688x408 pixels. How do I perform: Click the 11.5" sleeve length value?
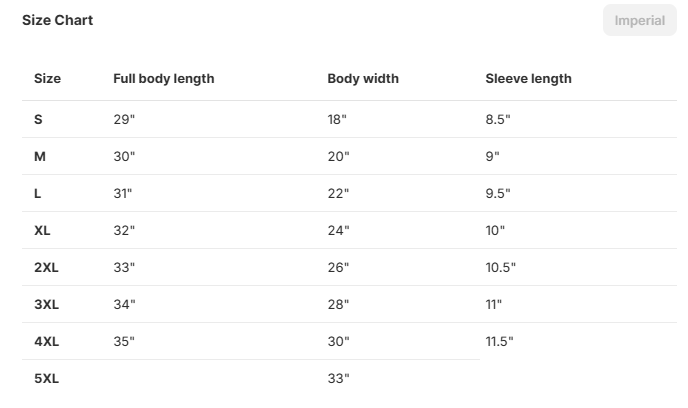(499, 341)
